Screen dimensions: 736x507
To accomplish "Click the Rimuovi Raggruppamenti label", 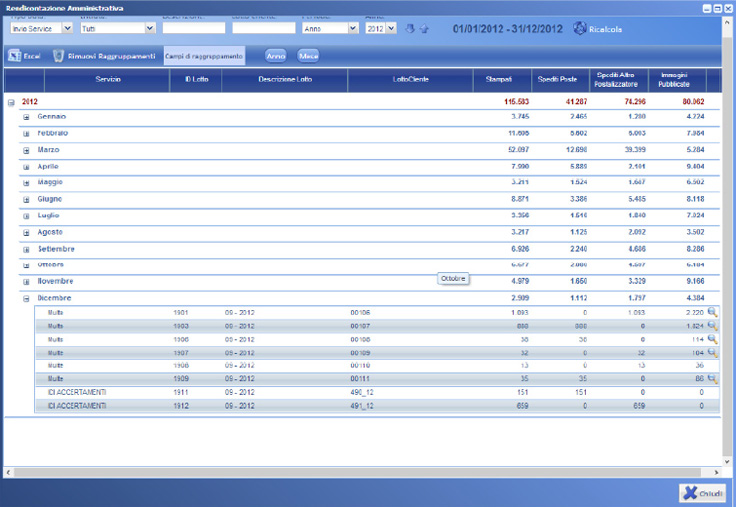I will coord(111,56).
